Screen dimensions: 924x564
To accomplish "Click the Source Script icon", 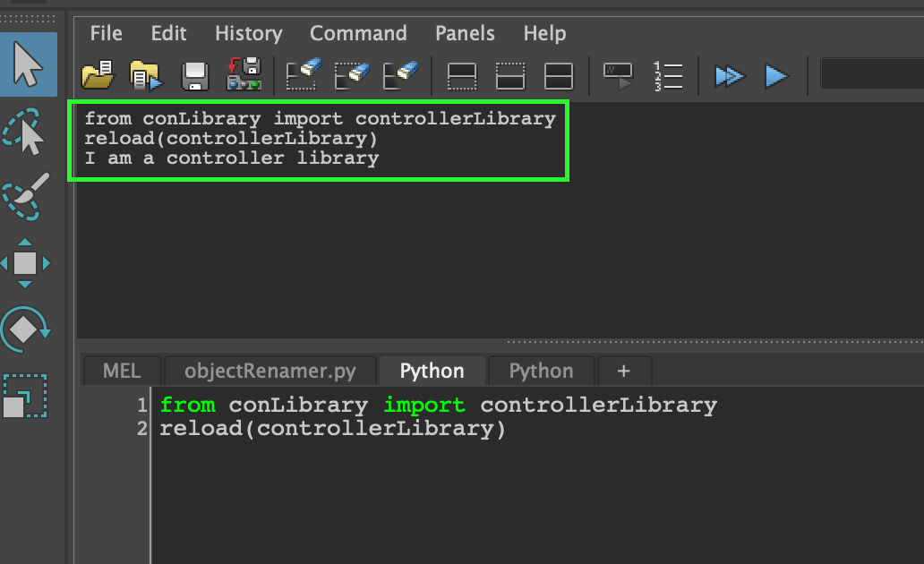I will click(146, 75).
